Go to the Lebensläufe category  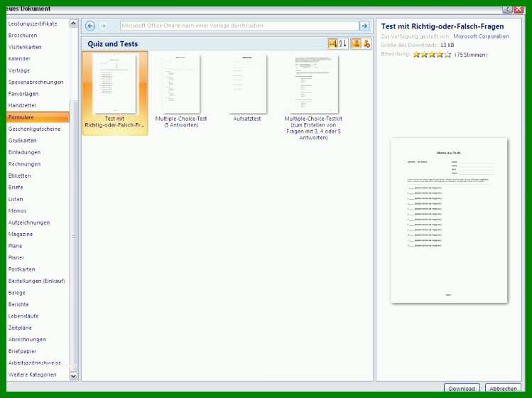pyautogui.click(x=23, y=316)
